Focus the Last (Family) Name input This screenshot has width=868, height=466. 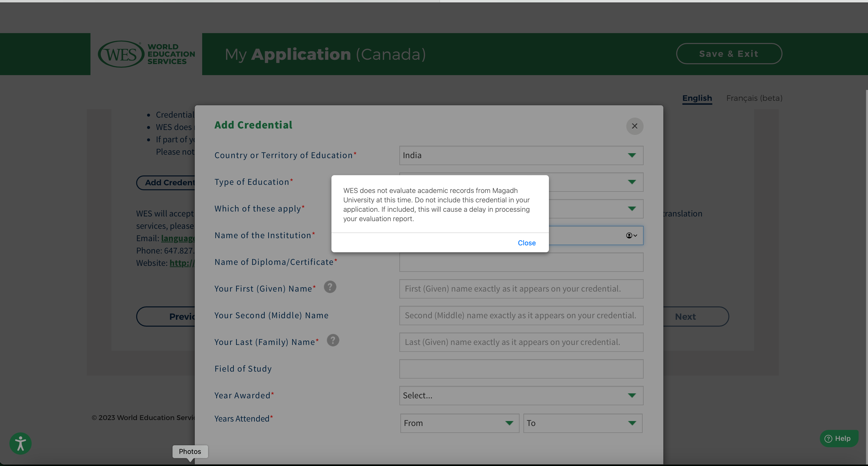click(521, 342)
